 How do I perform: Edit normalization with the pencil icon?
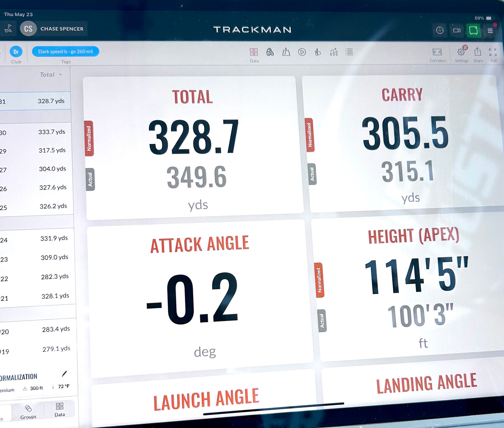64,374
